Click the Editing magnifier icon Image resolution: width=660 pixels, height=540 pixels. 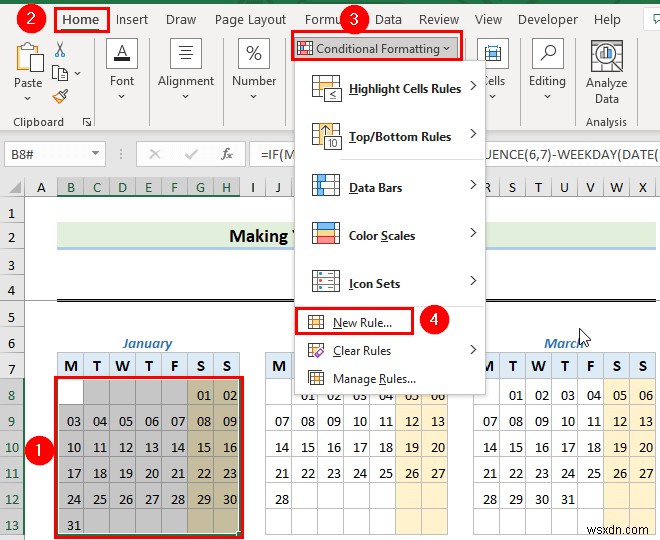point(548,53)
